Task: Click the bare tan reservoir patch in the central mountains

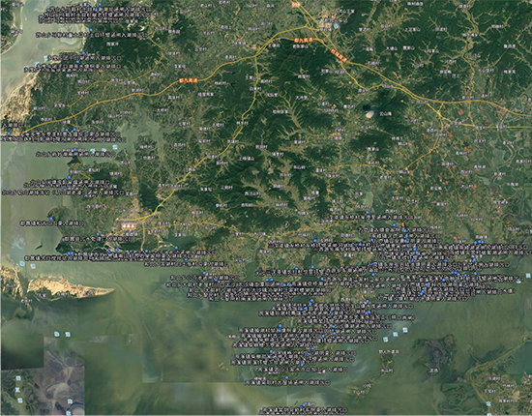Action: (369, 113)
